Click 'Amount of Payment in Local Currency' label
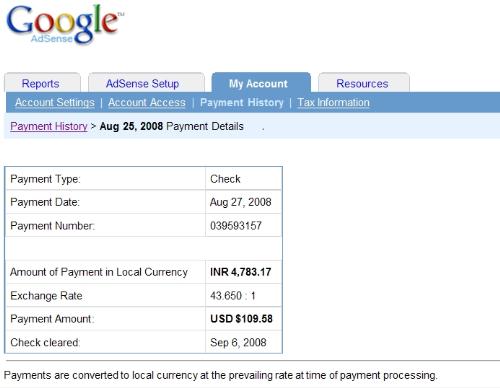The width and height of the screenshot is (500, 388). coord(99,272)
